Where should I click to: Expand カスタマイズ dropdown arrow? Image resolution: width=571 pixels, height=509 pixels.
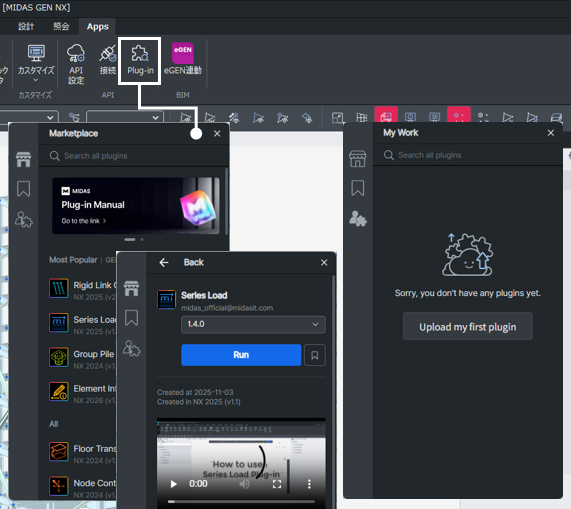click(x=36, y=80)
